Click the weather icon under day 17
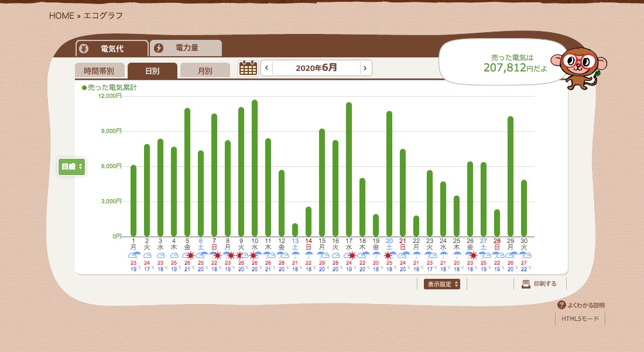 point(349,255)
